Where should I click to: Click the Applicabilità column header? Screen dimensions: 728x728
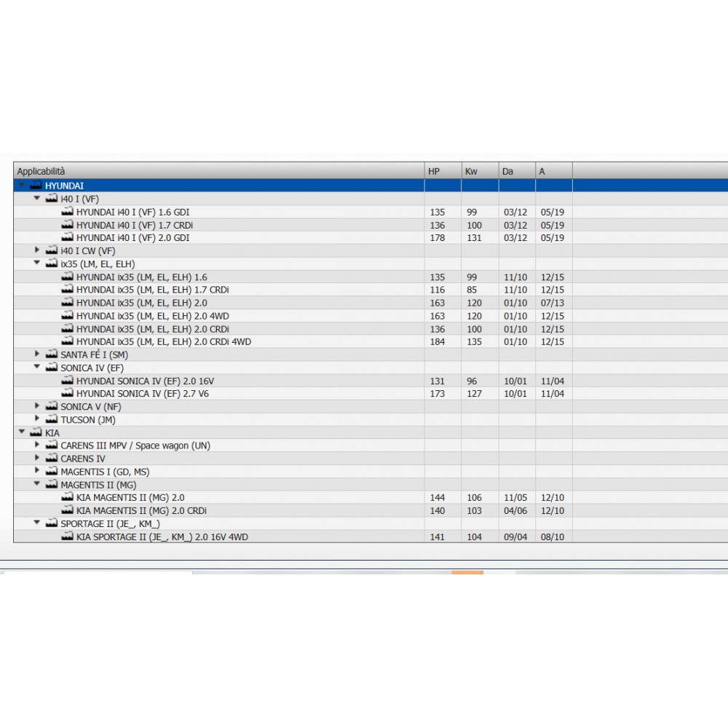click(x=218, y=171)
